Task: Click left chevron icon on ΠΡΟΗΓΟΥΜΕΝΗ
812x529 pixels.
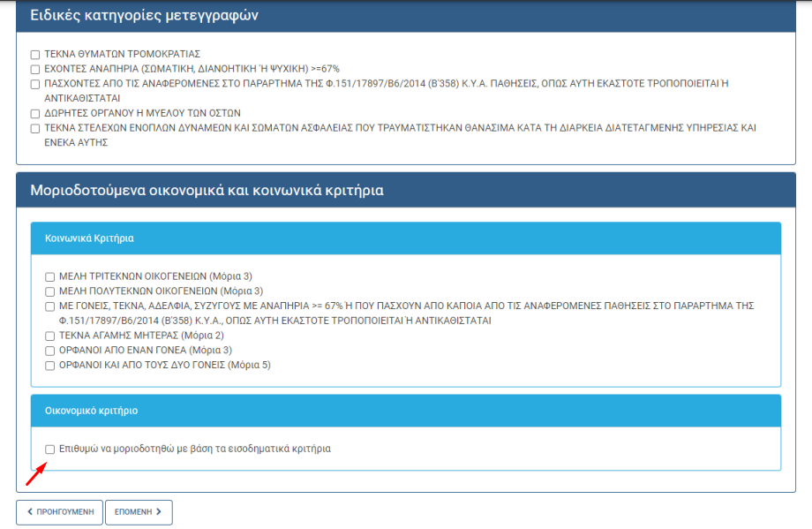Action: [31, 512]
